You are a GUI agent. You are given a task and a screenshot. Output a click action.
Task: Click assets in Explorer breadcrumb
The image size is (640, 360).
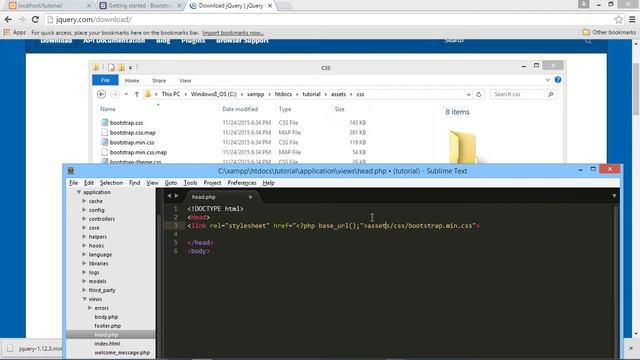point(338,94)
